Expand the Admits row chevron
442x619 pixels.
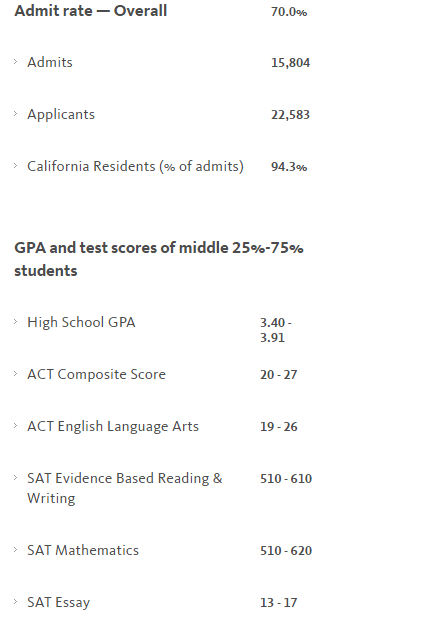coord(15,62)
